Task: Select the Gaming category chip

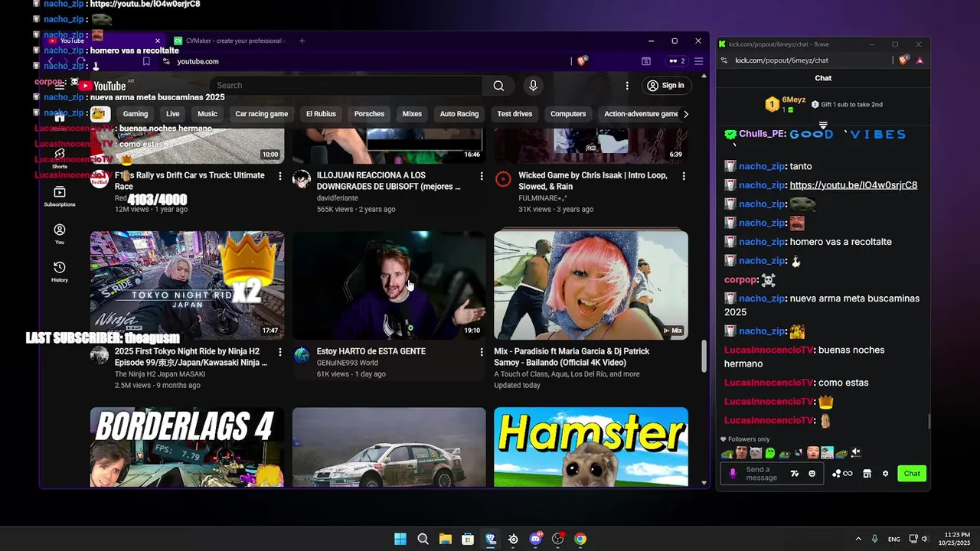Action: coord(136,114)
